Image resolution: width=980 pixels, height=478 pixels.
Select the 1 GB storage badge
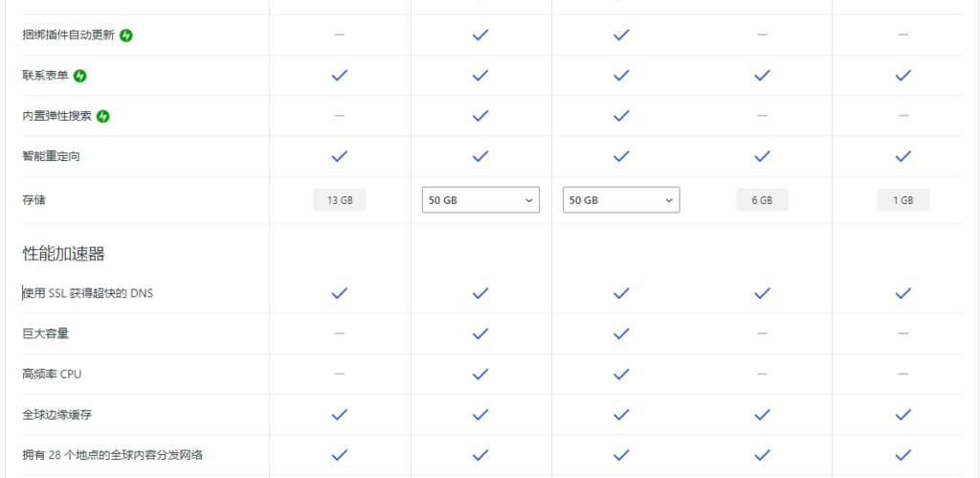pyautogui.click(x=903, y=200)
